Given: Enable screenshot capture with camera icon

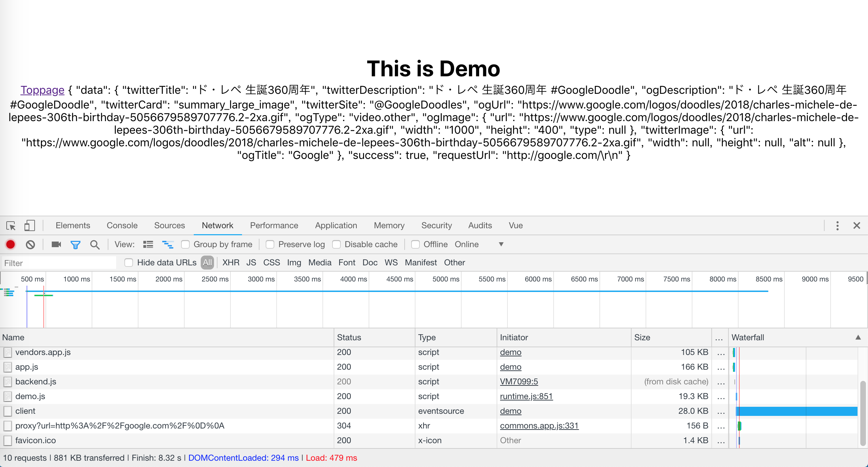Looking at the screenshot, I should (x=56, y=244).
